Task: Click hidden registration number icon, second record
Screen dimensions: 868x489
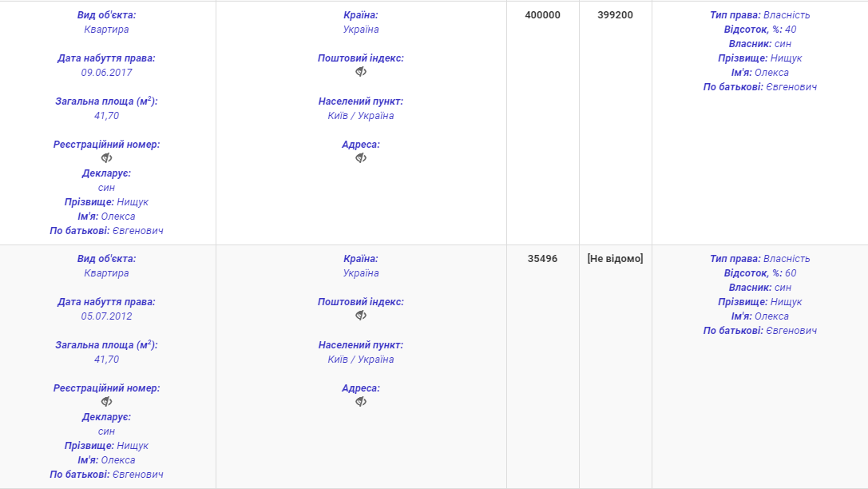Action: tap(106, 401)
